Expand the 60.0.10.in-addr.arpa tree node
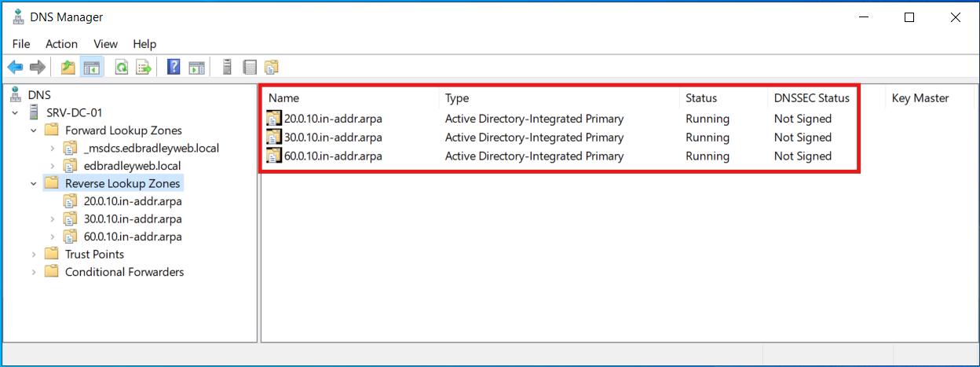Viewport: 980px width, 367px height. coord(52,237)
